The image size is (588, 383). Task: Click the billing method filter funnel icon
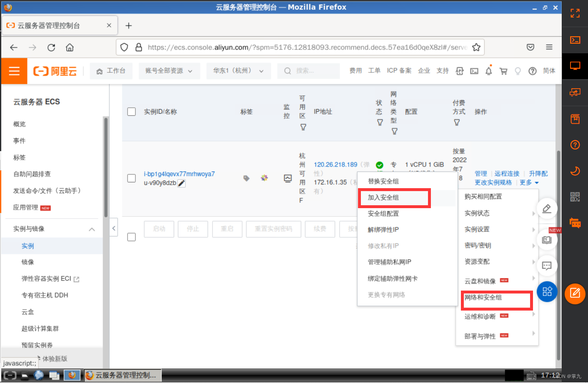pos(457,122)
